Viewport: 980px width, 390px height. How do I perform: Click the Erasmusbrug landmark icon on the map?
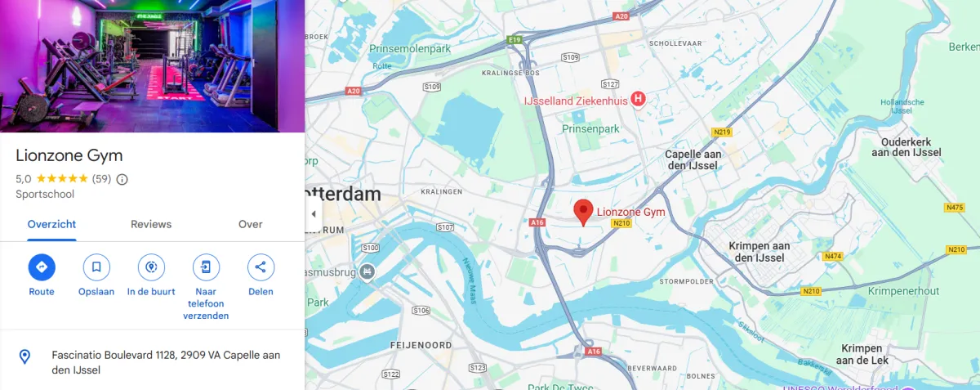click(367, 271)
